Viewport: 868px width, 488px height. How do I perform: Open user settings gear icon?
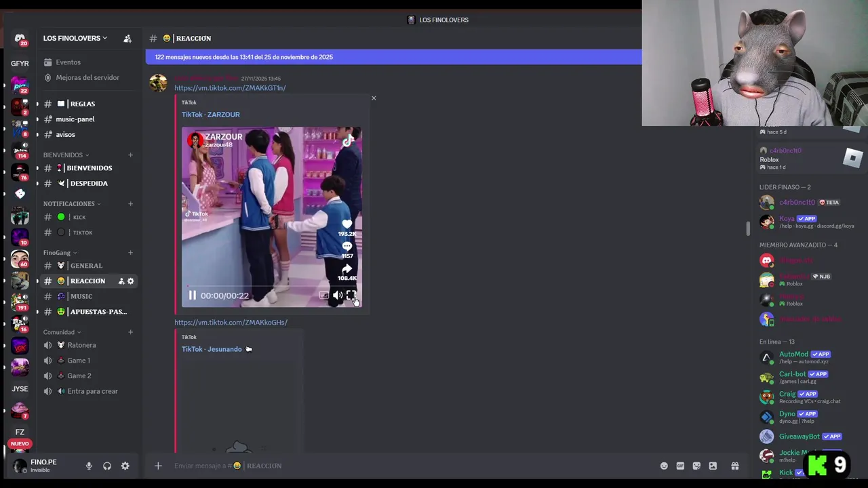click(125, 466)
